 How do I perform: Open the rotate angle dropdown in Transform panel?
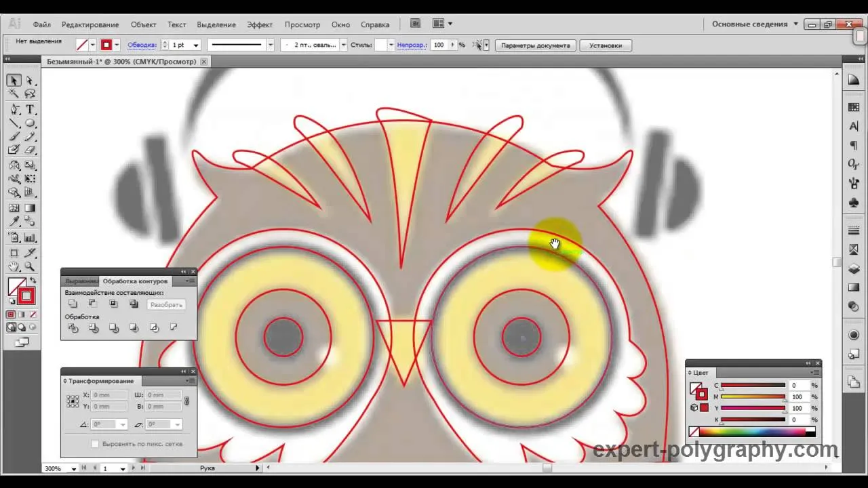coord(122,424)
